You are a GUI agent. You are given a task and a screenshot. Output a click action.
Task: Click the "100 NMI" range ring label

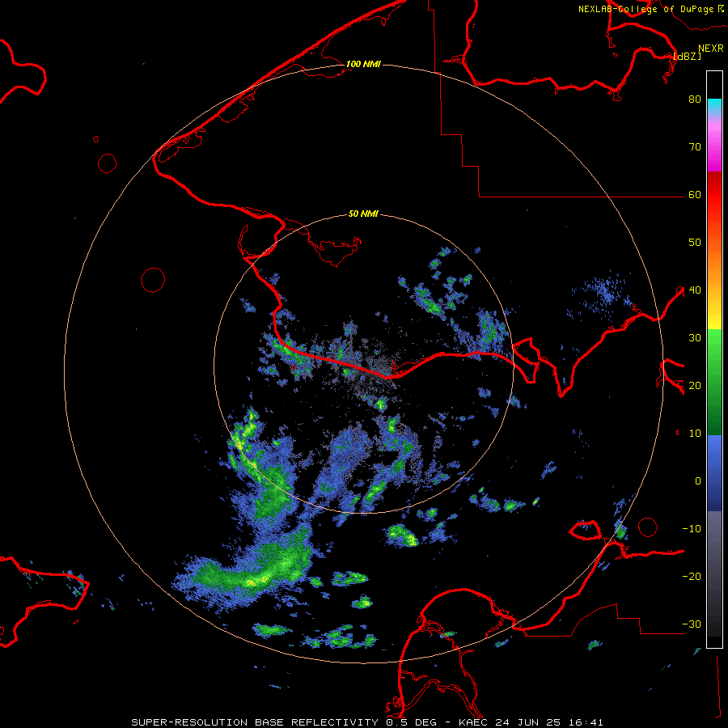[x=363, y=64]
